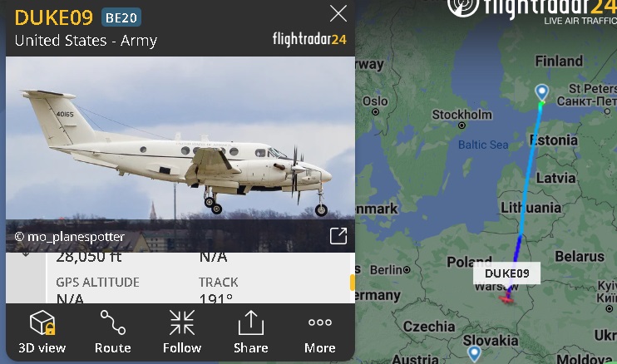
Task: Click the aircraft photo thumbnail
Action: (180, 154)
